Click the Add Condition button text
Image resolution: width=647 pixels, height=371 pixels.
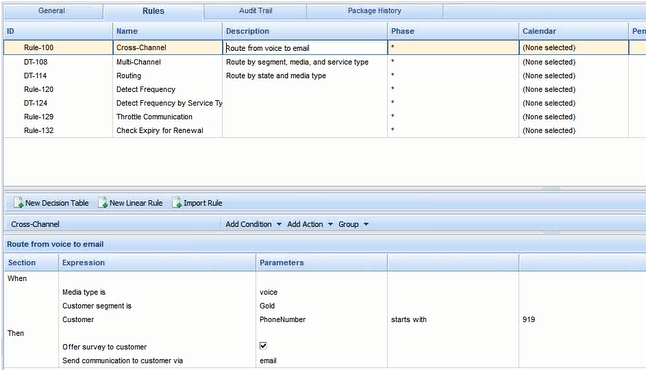pyautogui.click(x=248, y=224)
